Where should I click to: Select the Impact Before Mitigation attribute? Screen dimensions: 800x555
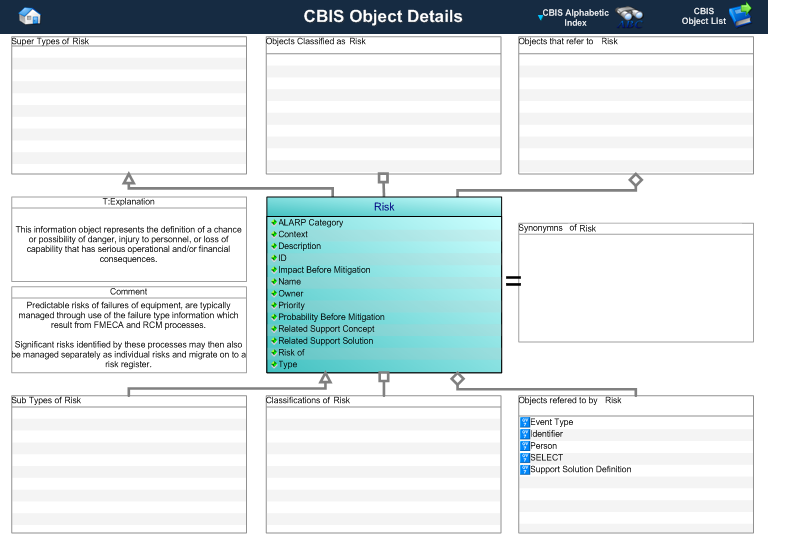pyautogui.click(x=324, y=269)
